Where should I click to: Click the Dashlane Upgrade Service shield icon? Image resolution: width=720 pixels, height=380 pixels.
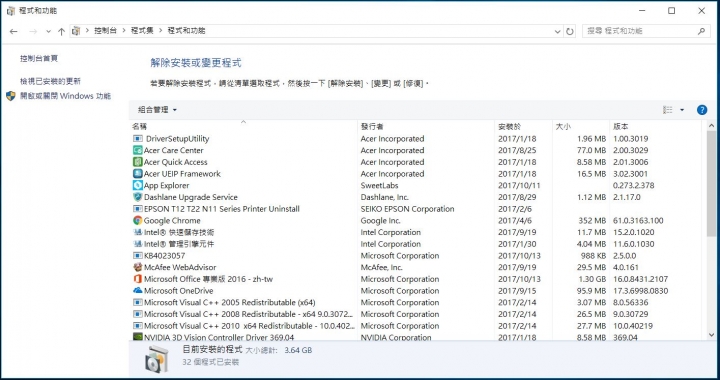coord(138,197)
